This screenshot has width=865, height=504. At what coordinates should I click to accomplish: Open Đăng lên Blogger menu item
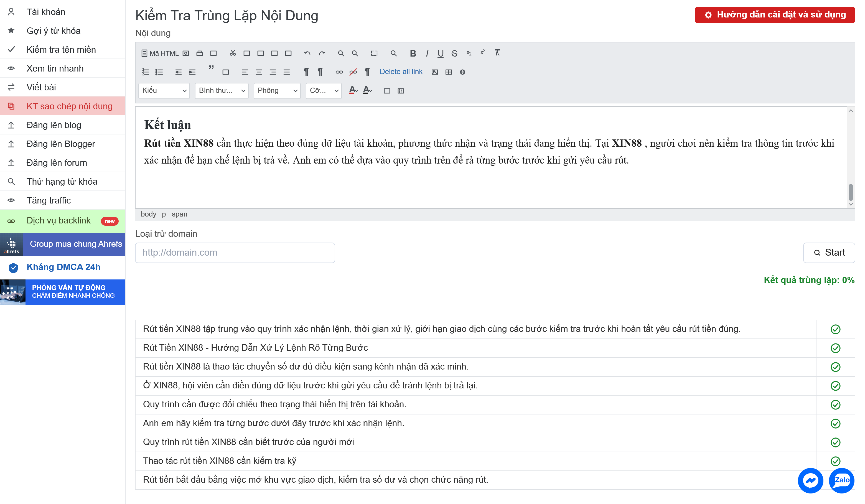pyautogui.click(x=62, y=144)
